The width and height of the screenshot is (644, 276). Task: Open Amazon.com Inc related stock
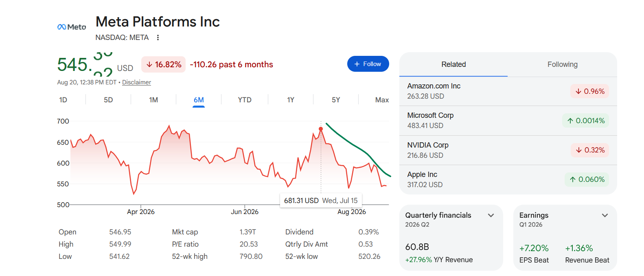click(508, 91)
